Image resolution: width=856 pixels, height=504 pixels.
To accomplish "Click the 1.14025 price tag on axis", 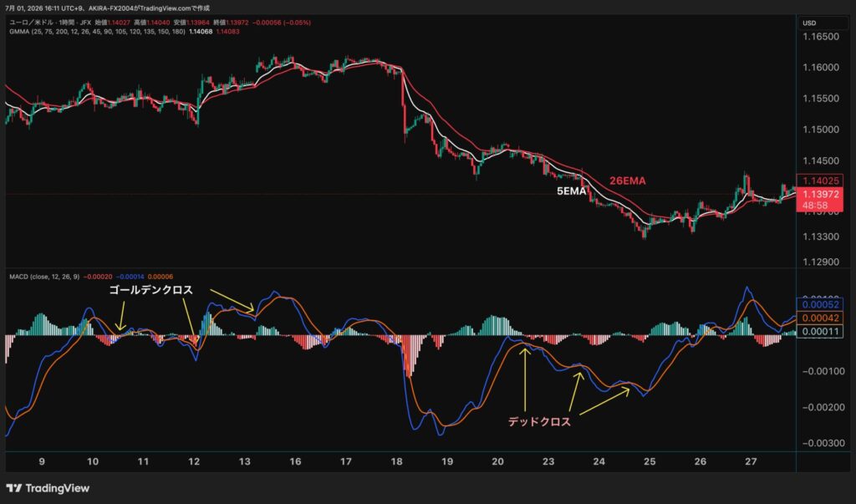I will click(x=820, y=181).
